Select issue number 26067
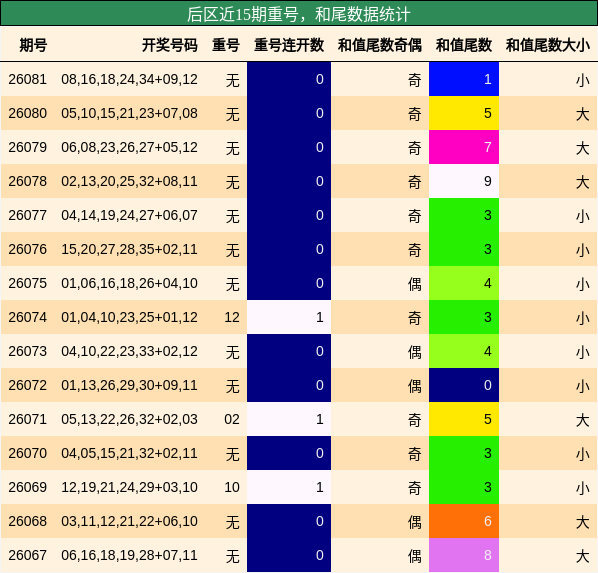 (x=27, y=555)
